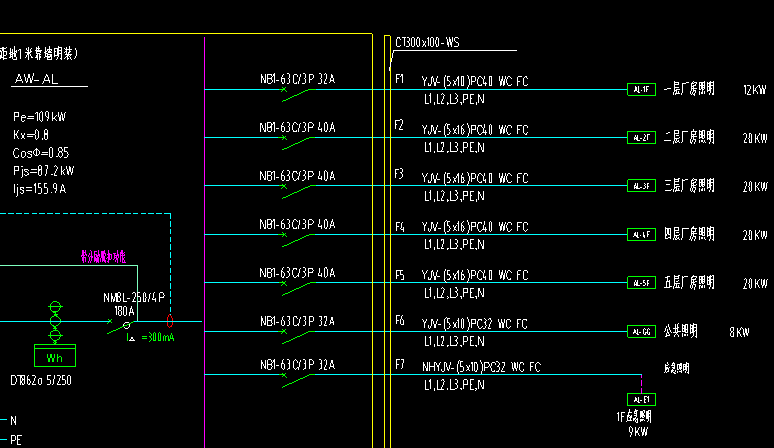This screenshot has height=448, width=774.
Task: Pick the green current transformer symbol above Wh
Action: coord(55,322)
